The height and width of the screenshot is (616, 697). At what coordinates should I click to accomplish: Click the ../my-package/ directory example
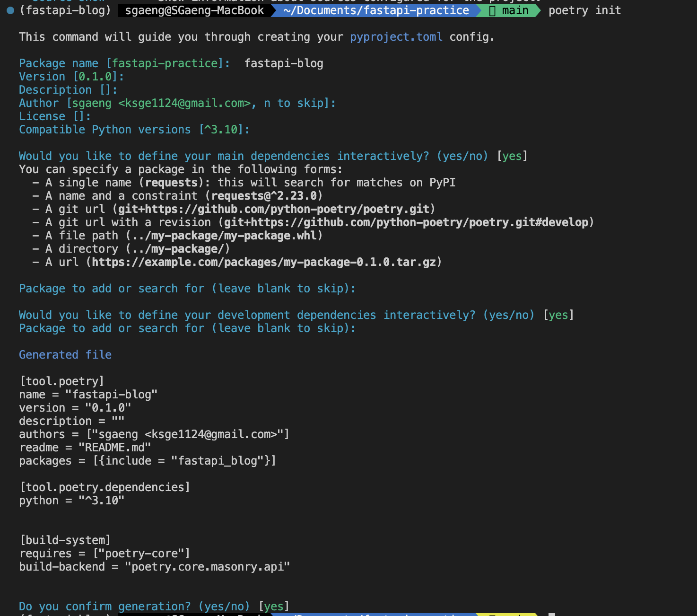178,249
